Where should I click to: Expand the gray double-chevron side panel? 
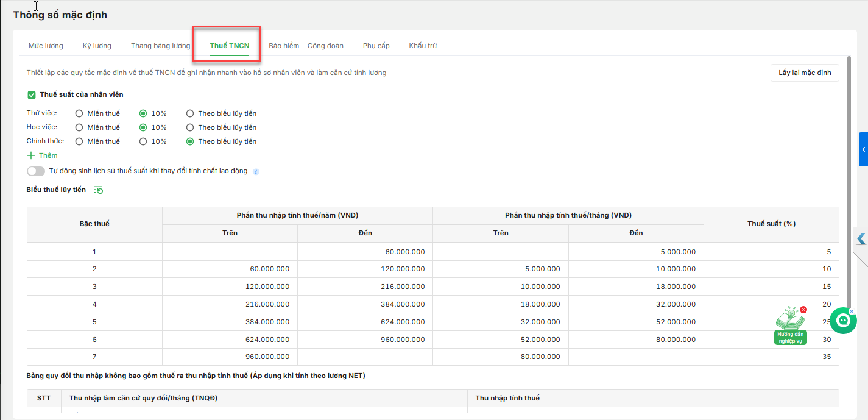point(861,239)
